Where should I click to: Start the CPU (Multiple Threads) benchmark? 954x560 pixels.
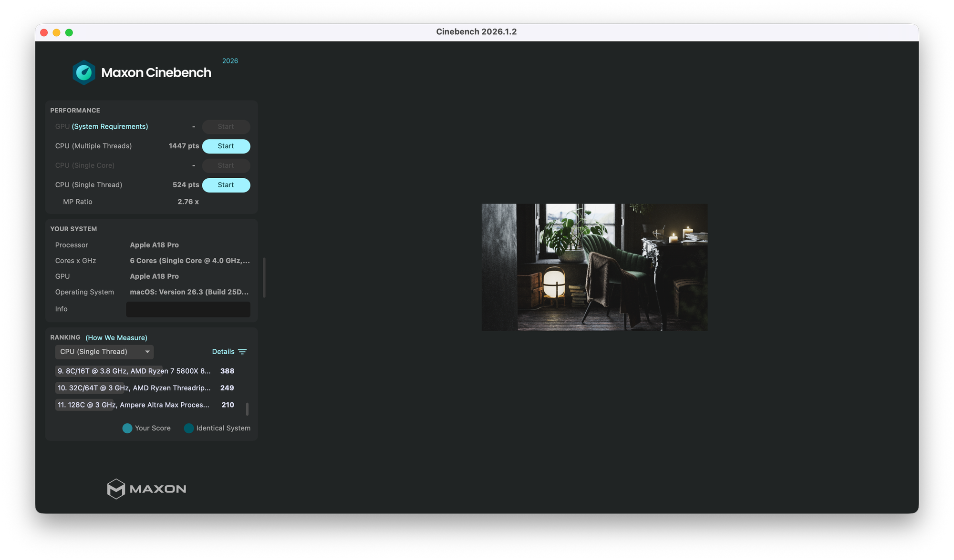[226, 146]
